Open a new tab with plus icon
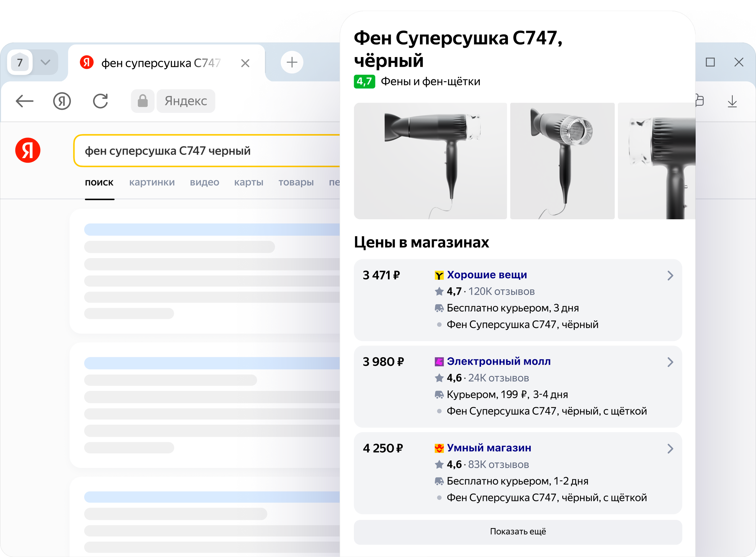Image resolution: width=756 pixels, height=557 pixels. pyautogui.click(x=292, y=62)
